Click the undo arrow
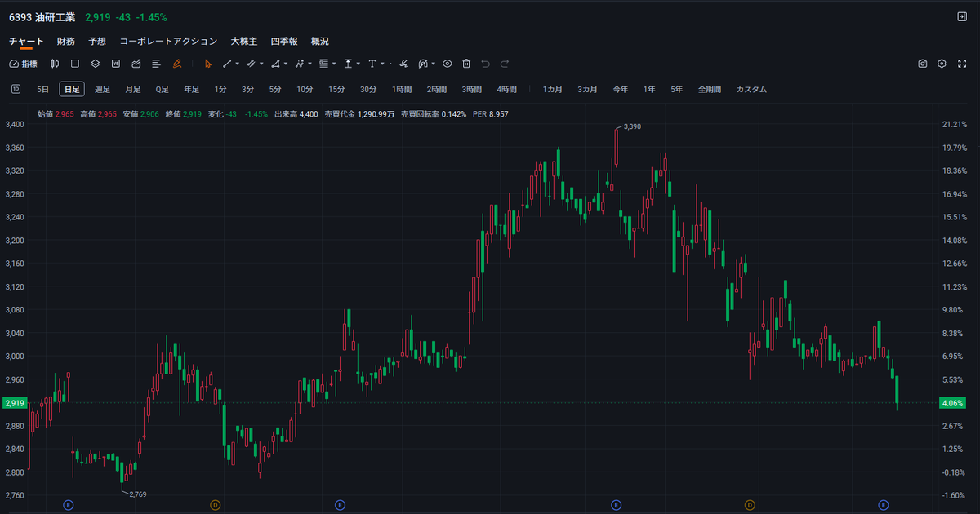Image resolution: width=980 pixels, height=514 pixels. [485, 64]
